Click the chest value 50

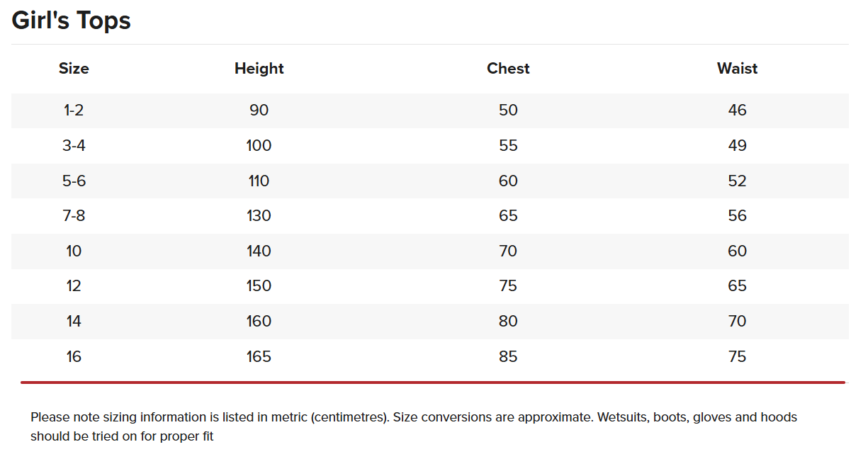pyautogui.click(x=508, y=110)
